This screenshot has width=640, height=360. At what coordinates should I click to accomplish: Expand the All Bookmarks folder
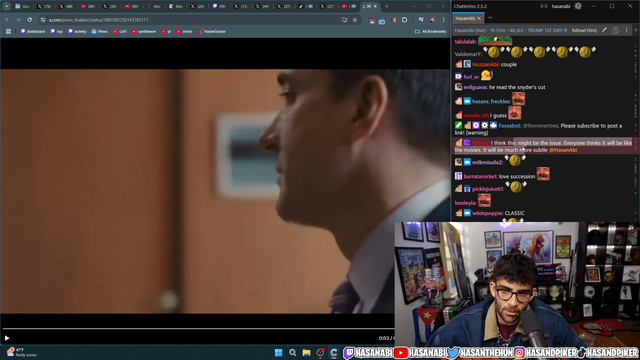(430, 31)
